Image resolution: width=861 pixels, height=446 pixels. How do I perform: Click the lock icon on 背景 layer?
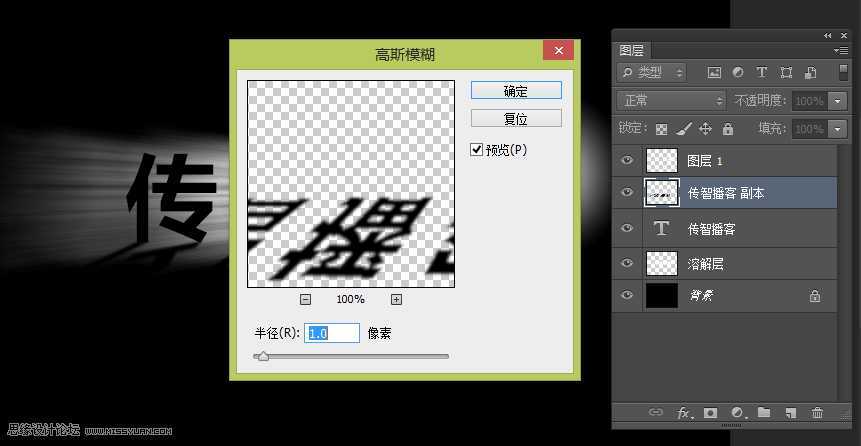pos(815,297)
